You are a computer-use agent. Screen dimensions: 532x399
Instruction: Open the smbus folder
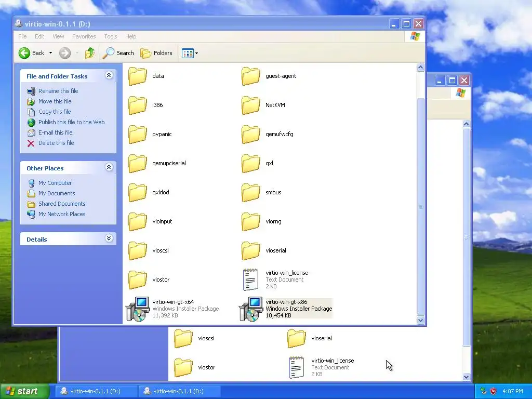(x=261, y=192)
